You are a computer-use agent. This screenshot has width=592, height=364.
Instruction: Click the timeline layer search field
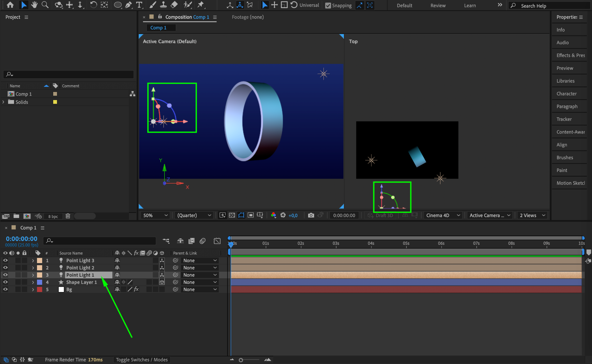coord(100,241)
